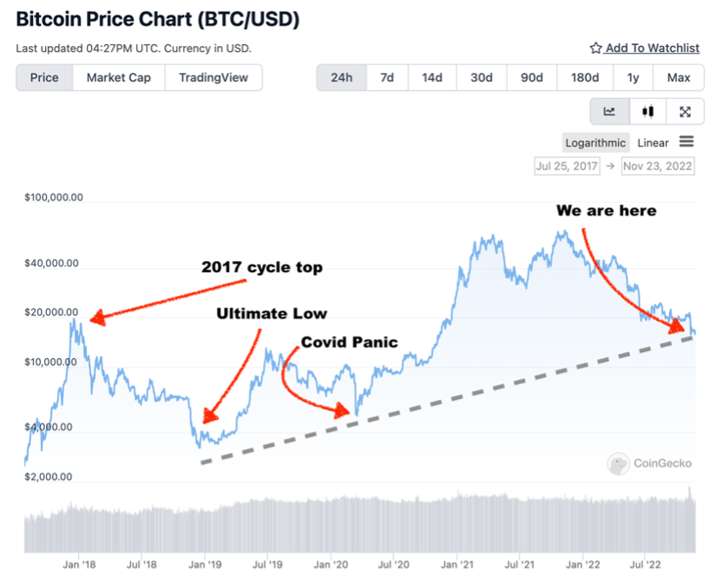Activate the 24h timeframe
The height and width of the screenshot is (588, 716).
pyautogui.click(x=341, y=77)
